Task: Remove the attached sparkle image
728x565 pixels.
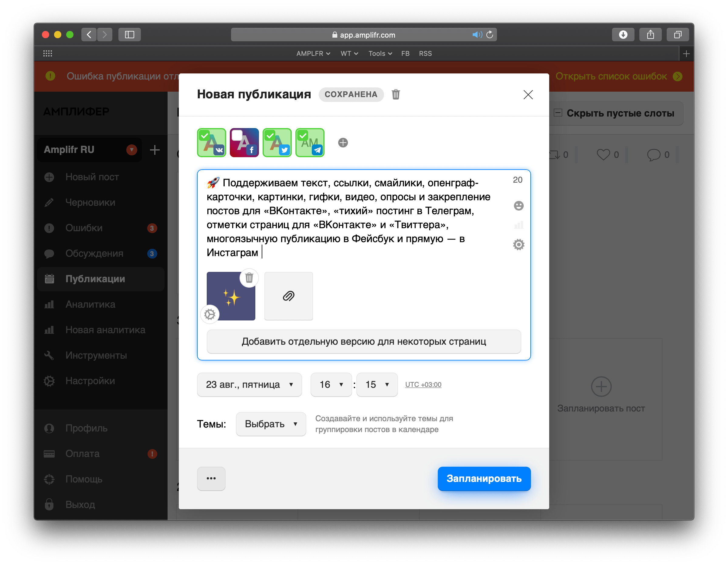Action: (x=249, y=278)
